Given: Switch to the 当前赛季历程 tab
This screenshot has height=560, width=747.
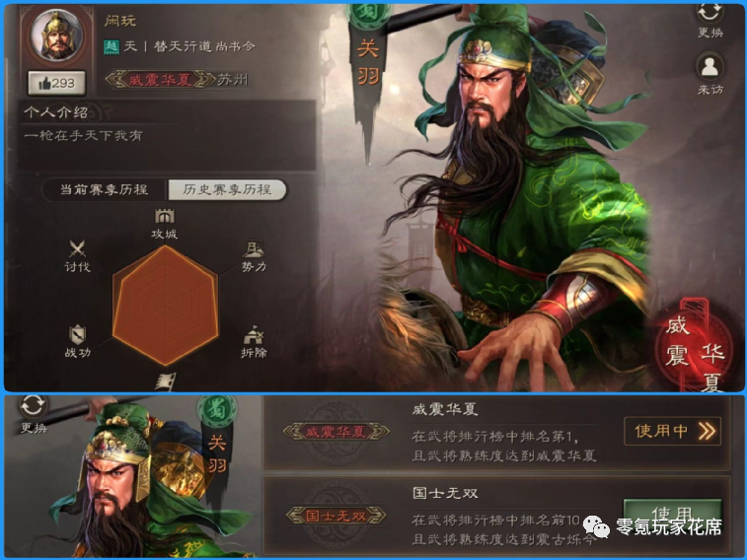Looking at the screenshot, I should [x=104, y=190].
